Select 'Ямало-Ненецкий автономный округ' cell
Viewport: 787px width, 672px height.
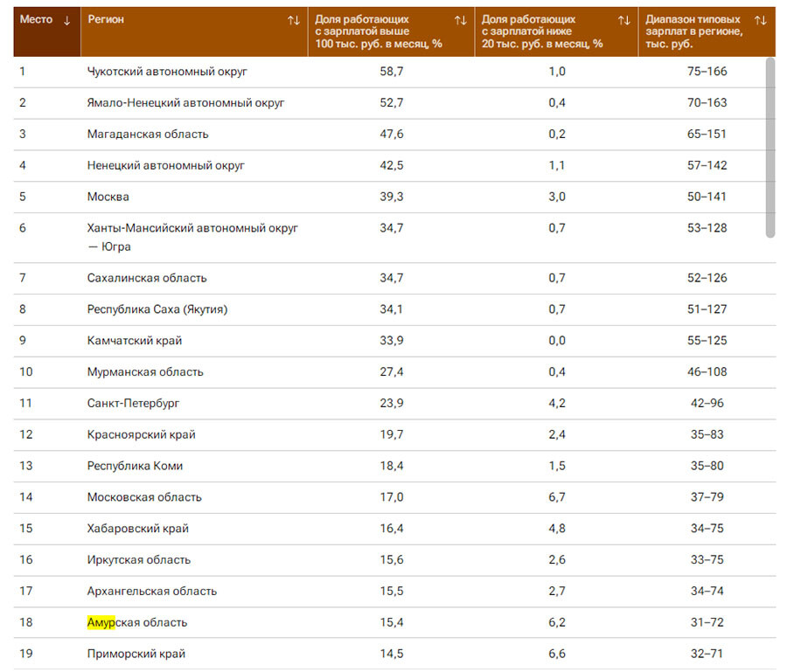pyautogui.click(x=185, y=103)
